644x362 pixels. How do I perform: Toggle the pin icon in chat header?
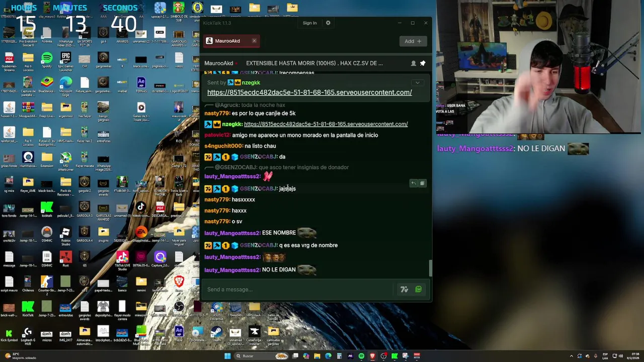[423, 63]
